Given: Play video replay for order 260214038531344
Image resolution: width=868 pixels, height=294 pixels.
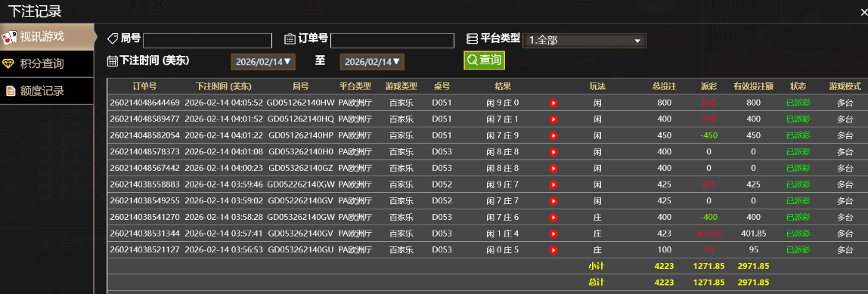Looking at the screenshot, I should click(553, 234).
